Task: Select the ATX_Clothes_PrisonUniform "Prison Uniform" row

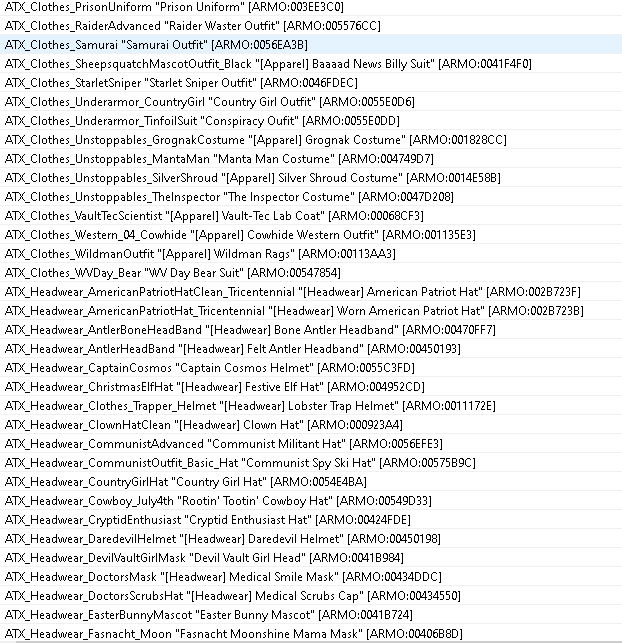Action: (311, 7)
